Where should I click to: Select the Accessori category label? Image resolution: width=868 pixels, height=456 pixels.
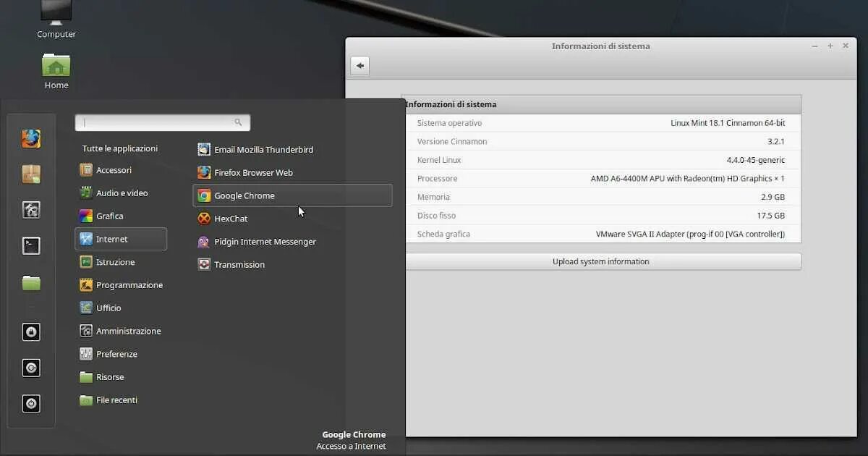click(x=114, y=170)
